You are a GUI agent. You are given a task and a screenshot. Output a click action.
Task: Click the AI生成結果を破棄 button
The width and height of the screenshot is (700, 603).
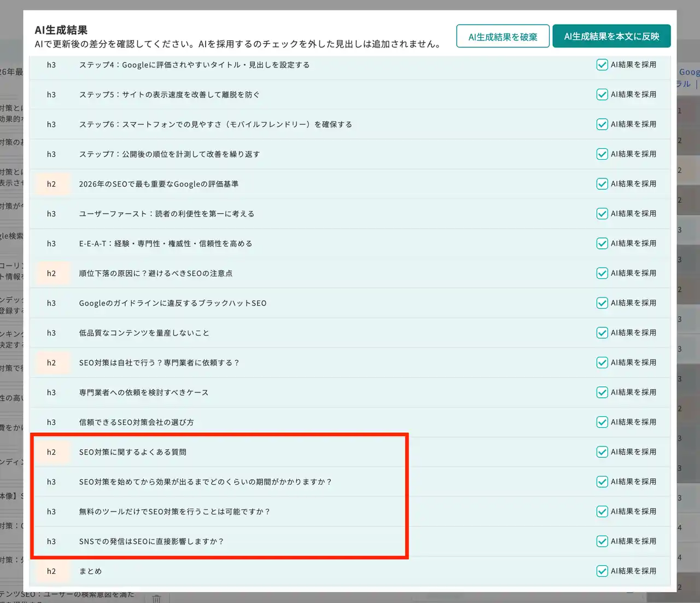503,37
